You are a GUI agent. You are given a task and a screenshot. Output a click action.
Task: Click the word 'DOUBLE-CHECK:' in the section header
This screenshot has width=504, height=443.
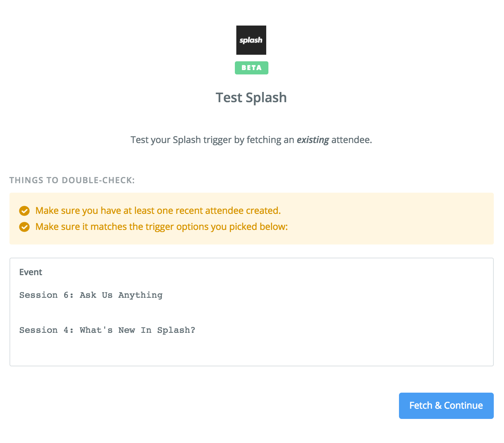[98, 180]
